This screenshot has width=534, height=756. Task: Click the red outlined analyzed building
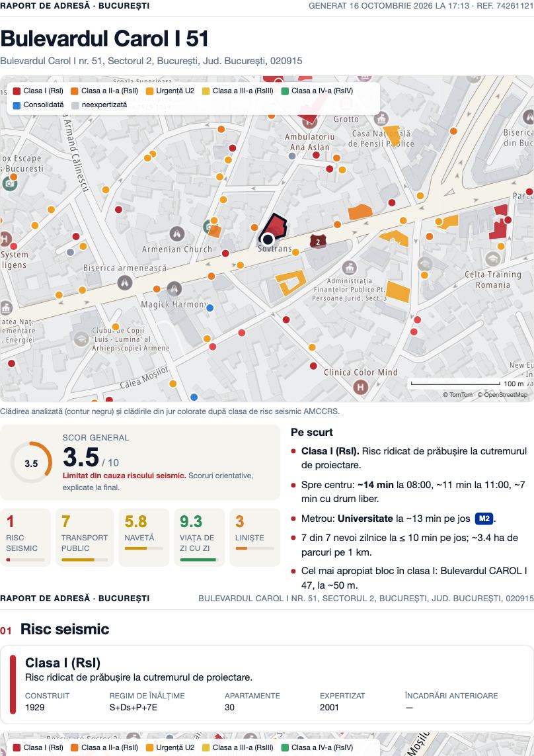click(275, 226)
